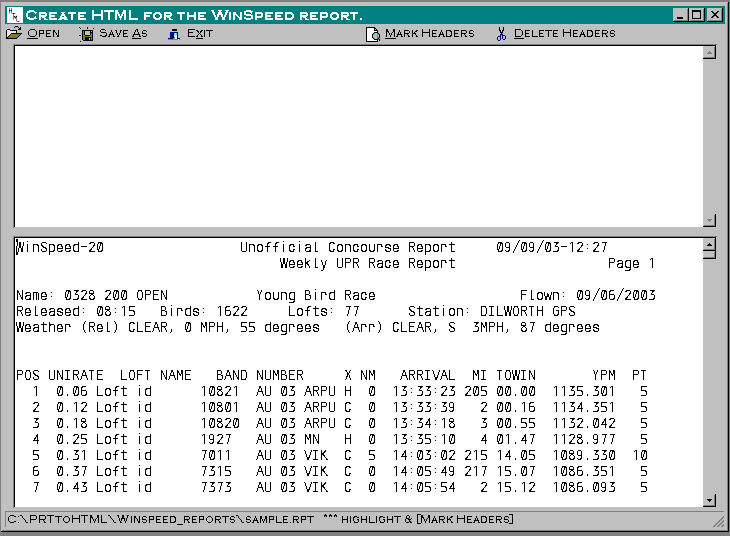Click 'Birds: 1622' text
The height and width of the screenshot is (536, 730).
tap(204, 311)
